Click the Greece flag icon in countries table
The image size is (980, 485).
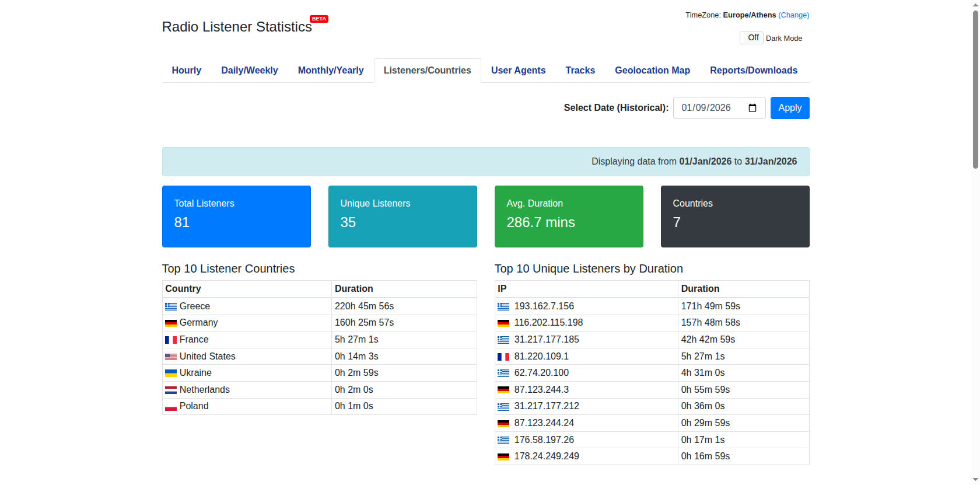170,306
